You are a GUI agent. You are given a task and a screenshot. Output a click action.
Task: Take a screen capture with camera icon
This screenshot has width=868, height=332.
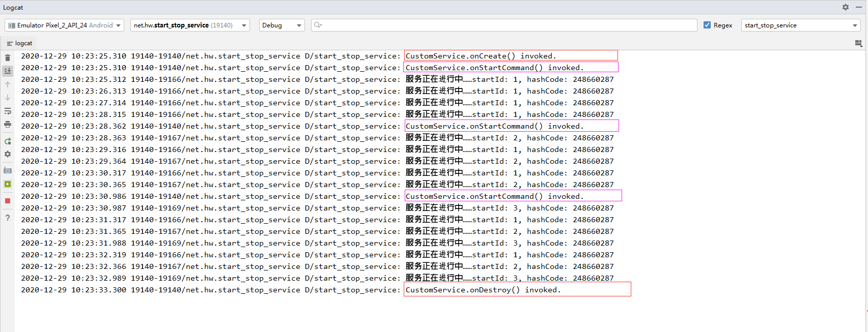8,171
